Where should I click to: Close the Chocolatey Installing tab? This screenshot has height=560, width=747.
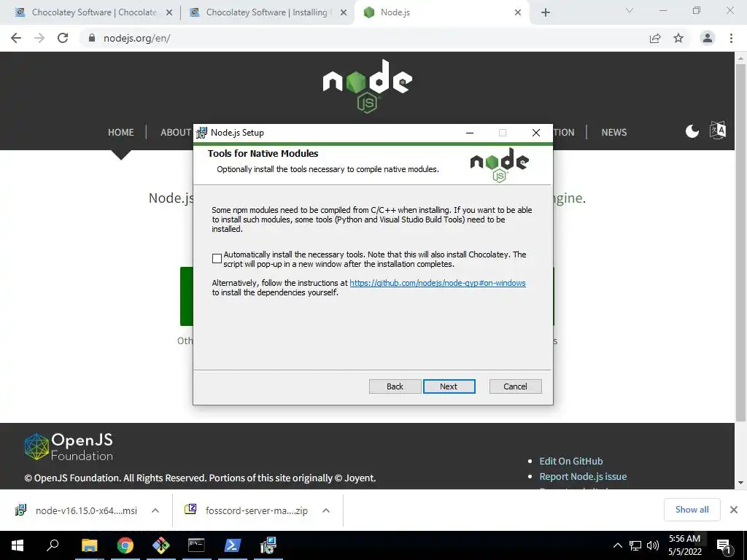pyautogui.click(x=344, y=13)
